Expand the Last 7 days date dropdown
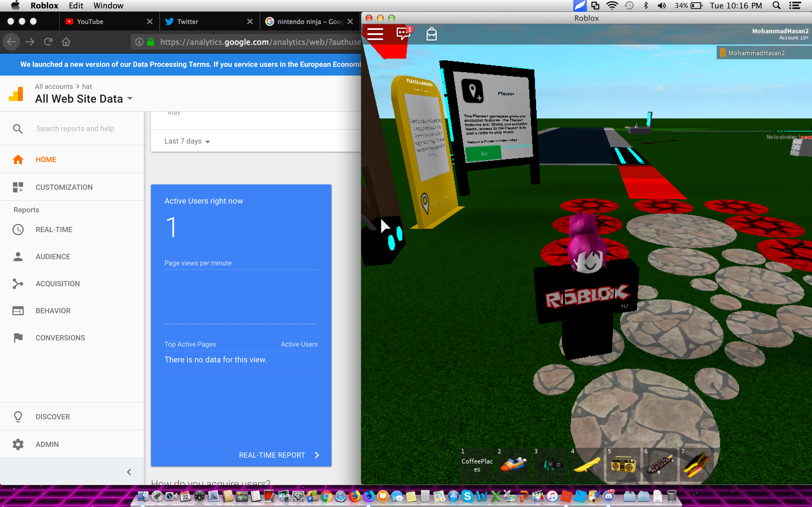Screen dimensions: 812x507 [x=188, y=141]
